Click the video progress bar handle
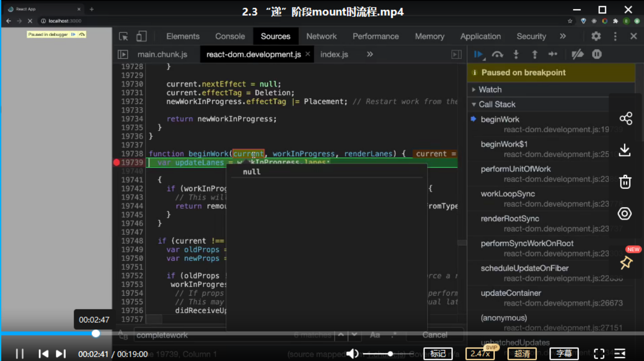The height and width of the screenshot is (361, 644). [96, 334]
